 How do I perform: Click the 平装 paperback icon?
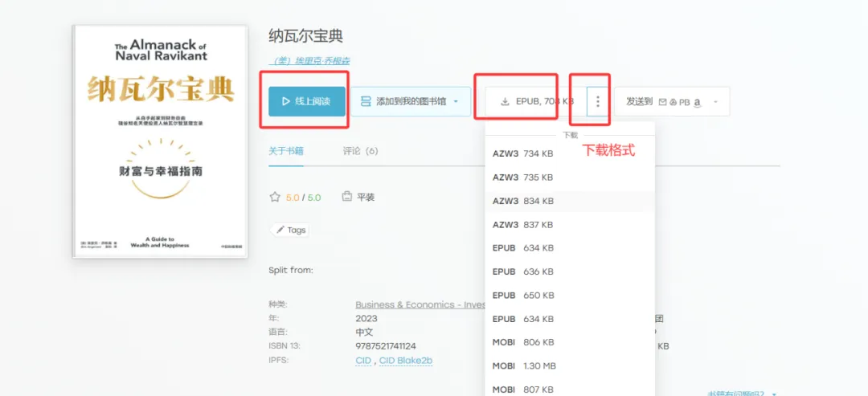click(x=347, y=196)
